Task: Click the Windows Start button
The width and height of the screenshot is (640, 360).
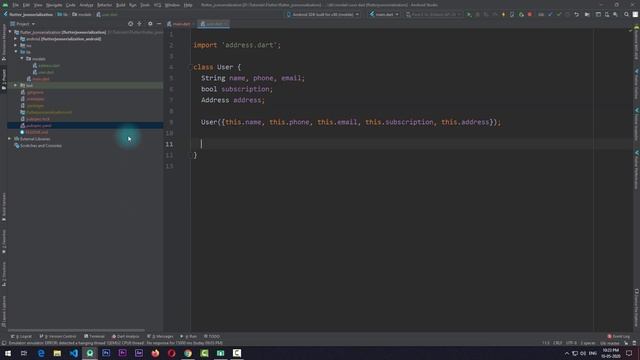Action: pos(8,353)
